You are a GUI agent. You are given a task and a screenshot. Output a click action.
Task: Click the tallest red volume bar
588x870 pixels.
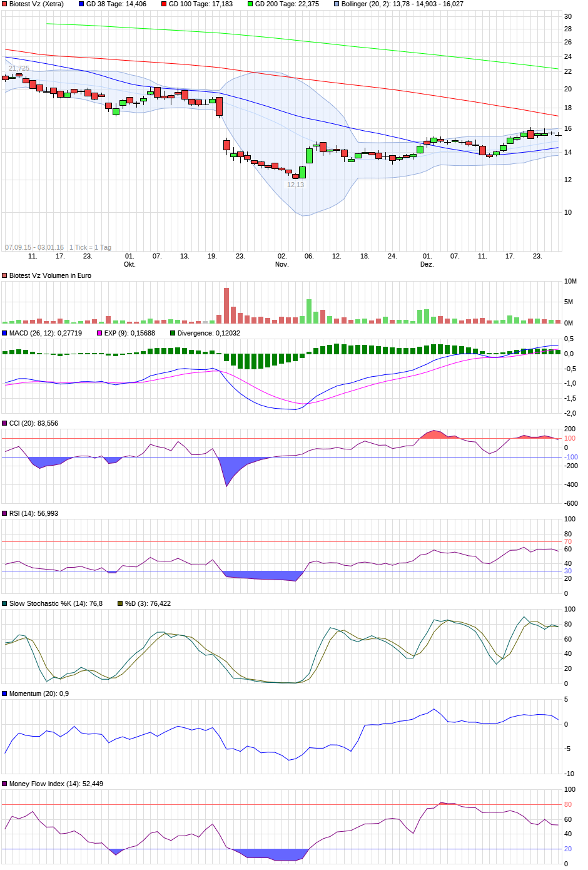coord(226,305)
